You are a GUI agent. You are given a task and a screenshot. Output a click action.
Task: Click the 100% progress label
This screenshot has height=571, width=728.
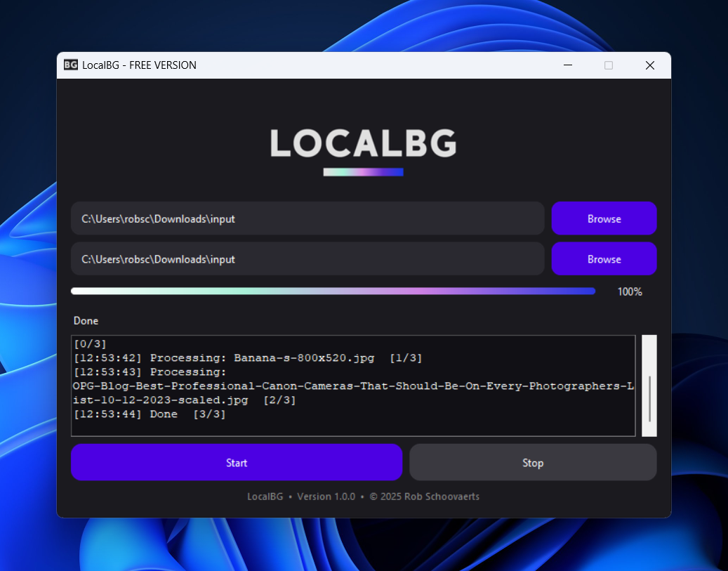coord(630,291)
